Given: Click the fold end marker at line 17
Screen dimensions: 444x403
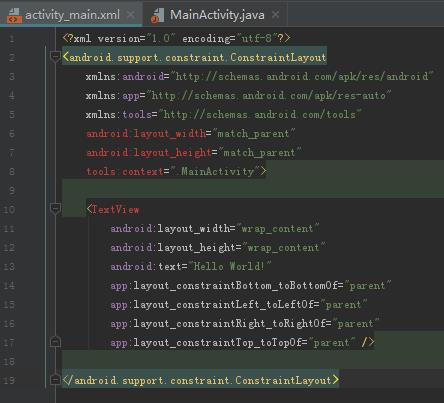Looking at the screenshot, I should pyautogui.click(x=55, y=342).
